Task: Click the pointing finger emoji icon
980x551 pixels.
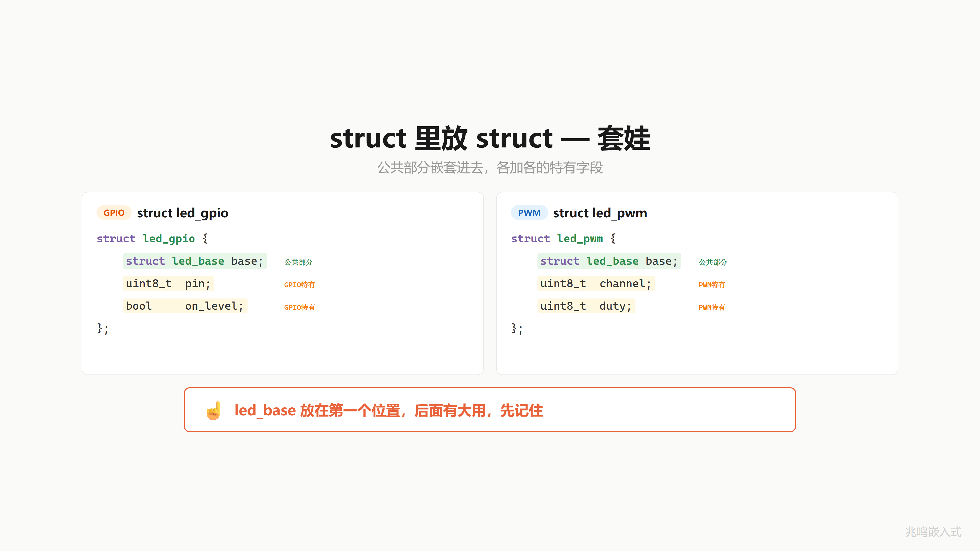Action: click(213, 411)
